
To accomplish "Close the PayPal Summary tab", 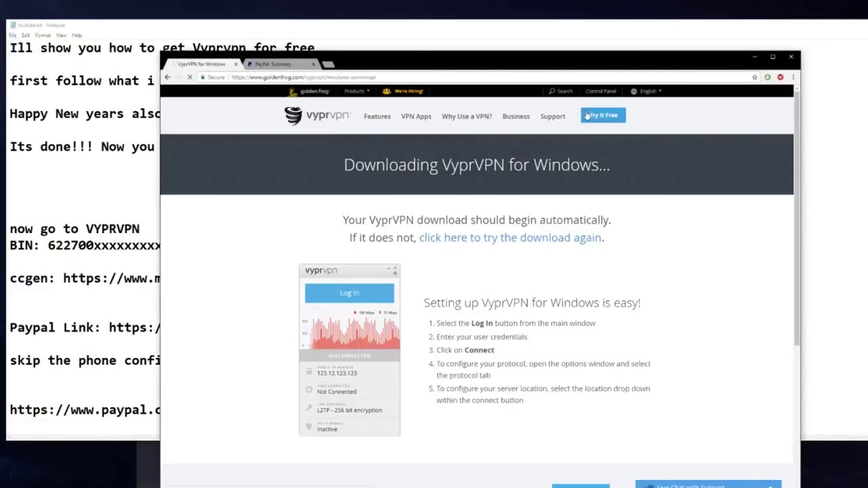I will click(x=313, y=64).
